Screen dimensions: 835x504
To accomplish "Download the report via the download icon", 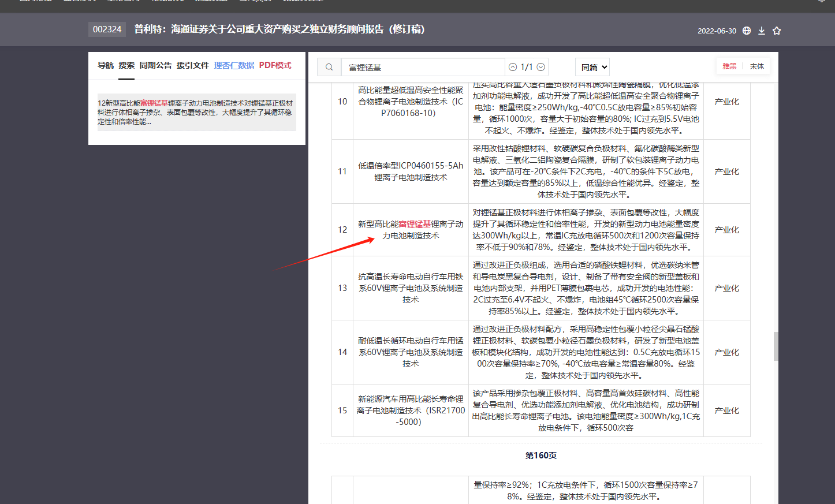I will (x=762, y=31).
